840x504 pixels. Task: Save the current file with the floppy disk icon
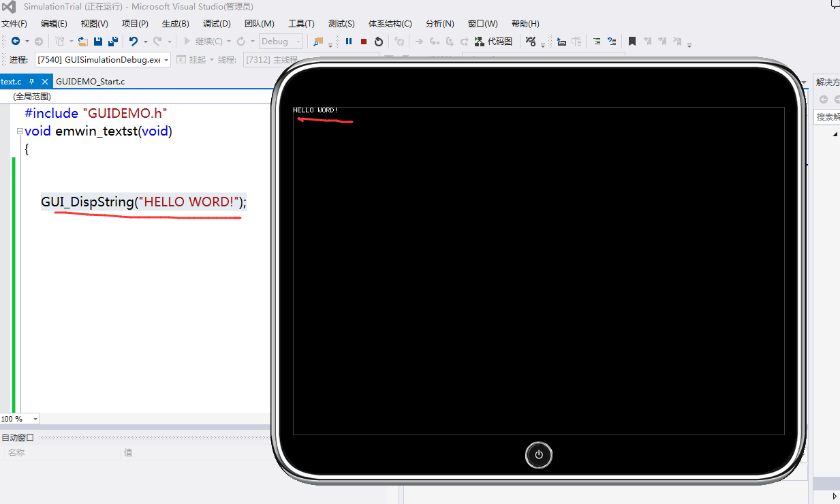click(98, 42)
